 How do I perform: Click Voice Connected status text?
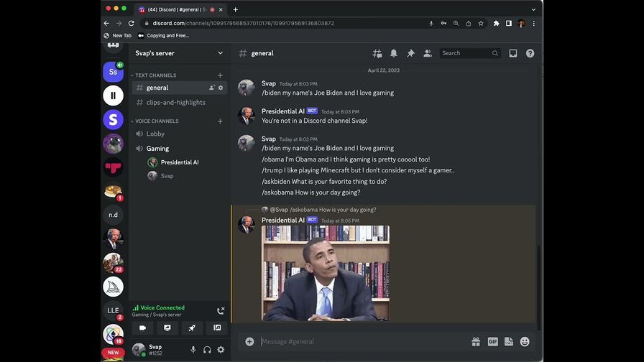click(162, 308)
